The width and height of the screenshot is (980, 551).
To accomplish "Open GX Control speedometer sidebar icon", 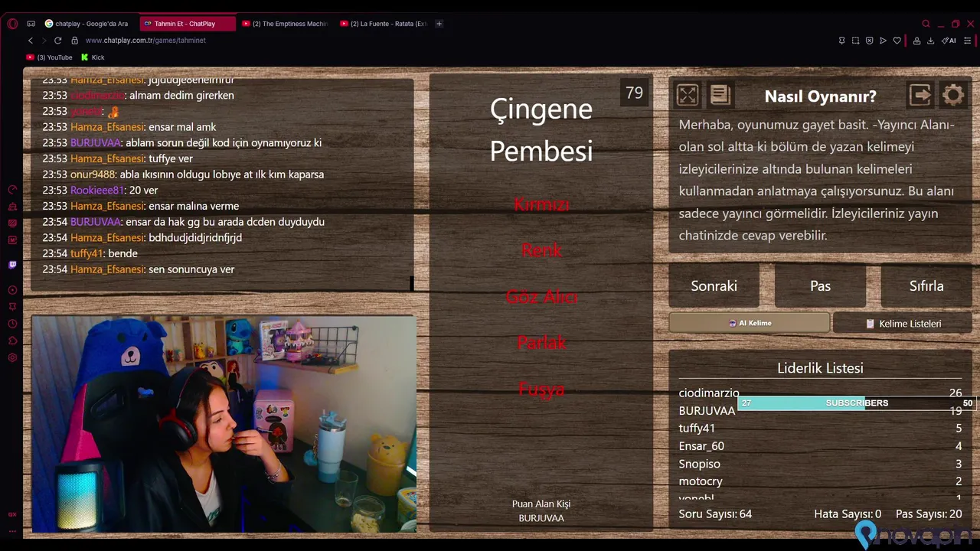I will point(12,189).
